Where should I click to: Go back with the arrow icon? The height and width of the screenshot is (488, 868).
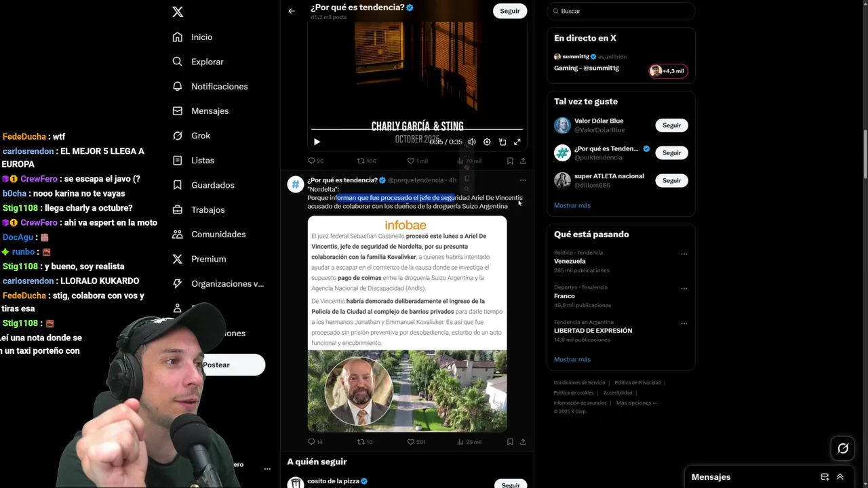292,11
